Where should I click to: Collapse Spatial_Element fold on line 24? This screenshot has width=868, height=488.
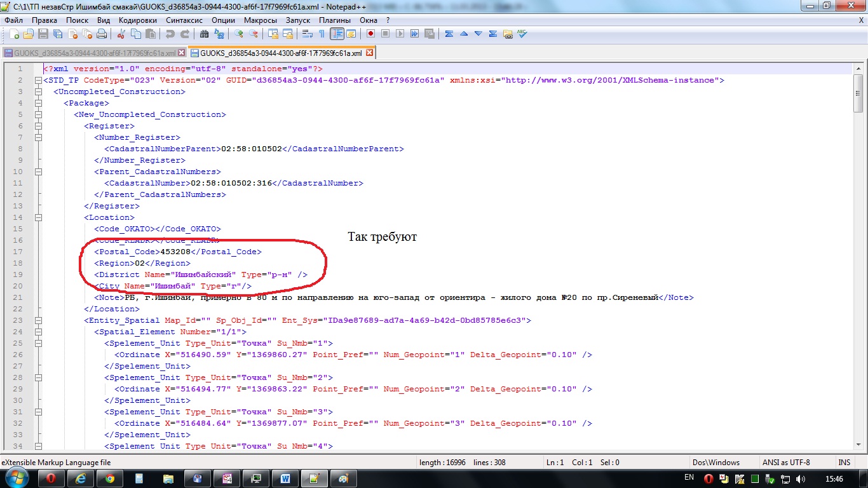click(38, 332)
